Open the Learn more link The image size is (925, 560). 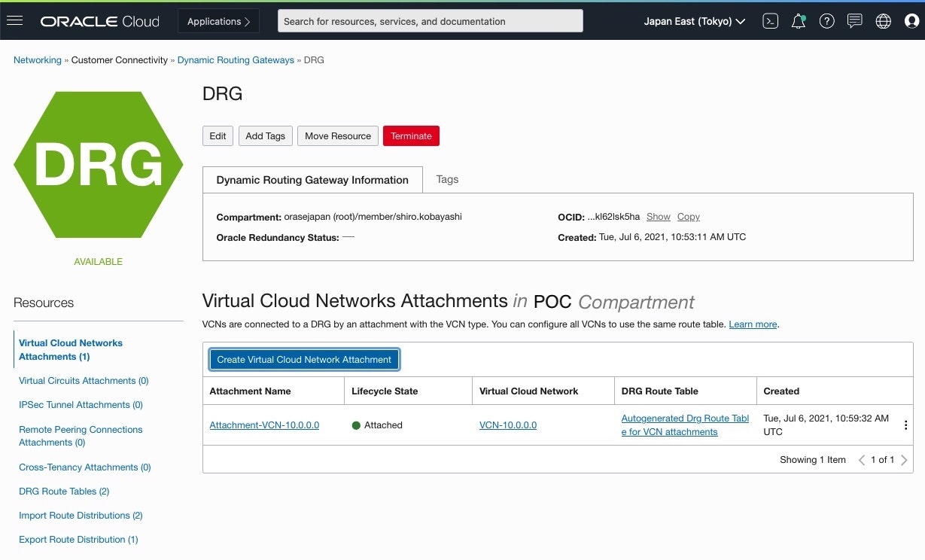pos(753,324)
